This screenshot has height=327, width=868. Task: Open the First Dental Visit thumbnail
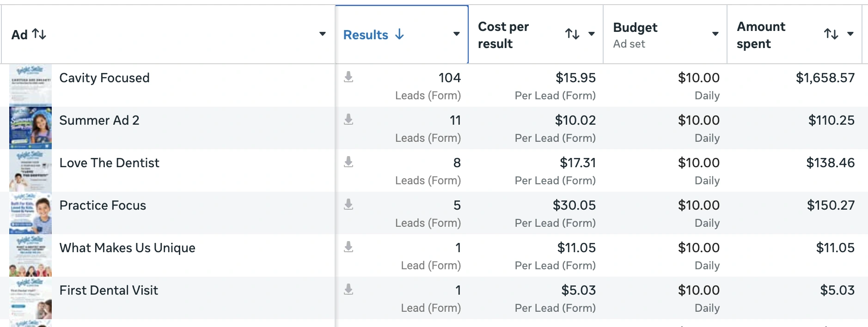click(31, 297)
